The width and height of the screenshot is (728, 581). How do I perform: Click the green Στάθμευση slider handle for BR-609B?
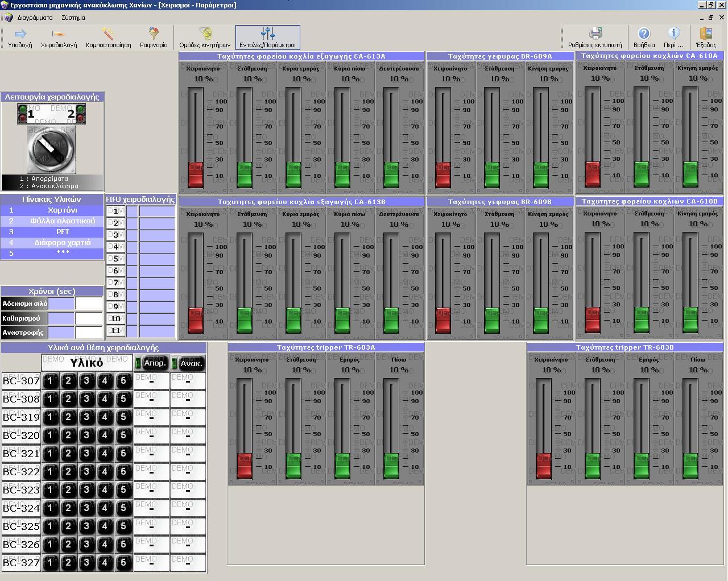tap(492, 320)
